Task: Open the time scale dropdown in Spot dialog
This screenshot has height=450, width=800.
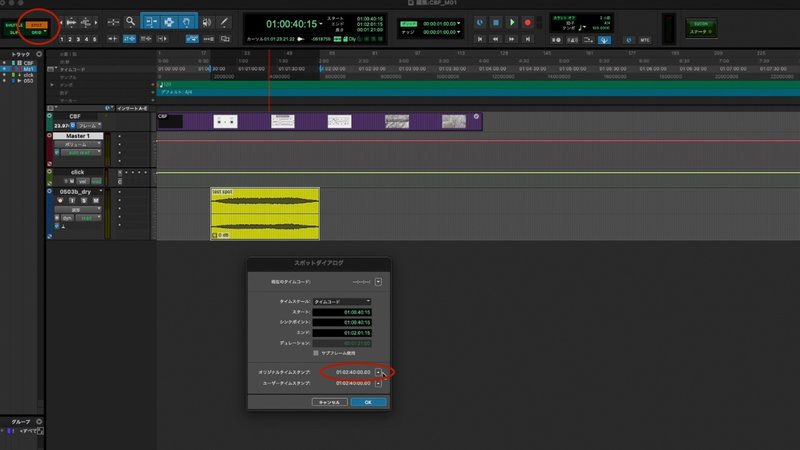Action: (342, 302)
